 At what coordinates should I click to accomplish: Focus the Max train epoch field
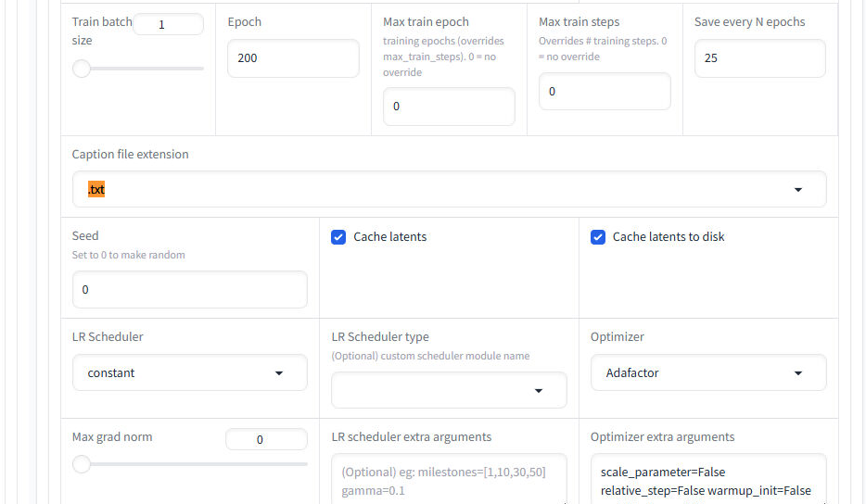point(448,107)
